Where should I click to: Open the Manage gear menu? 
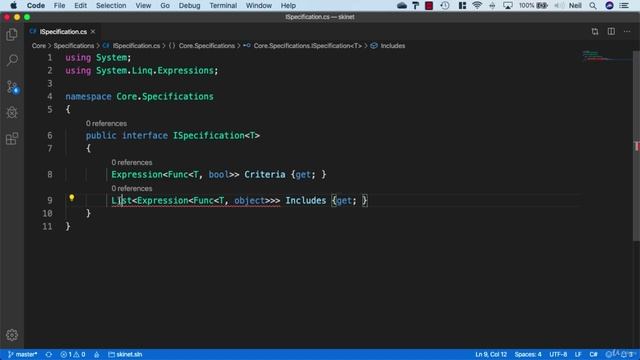pyautogui.click(x=12, y=335)
